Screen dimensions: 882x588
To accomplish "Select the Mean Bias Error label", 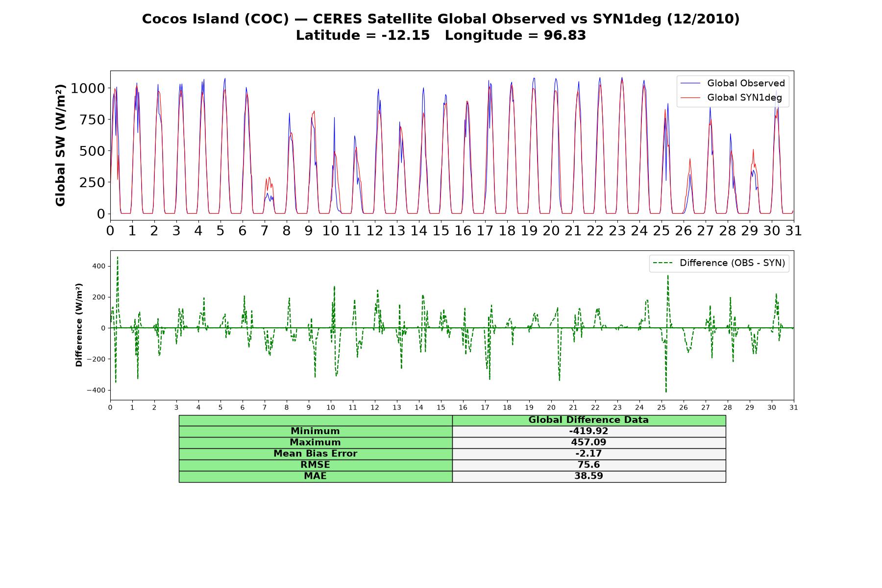I will [x=315, y=454].
